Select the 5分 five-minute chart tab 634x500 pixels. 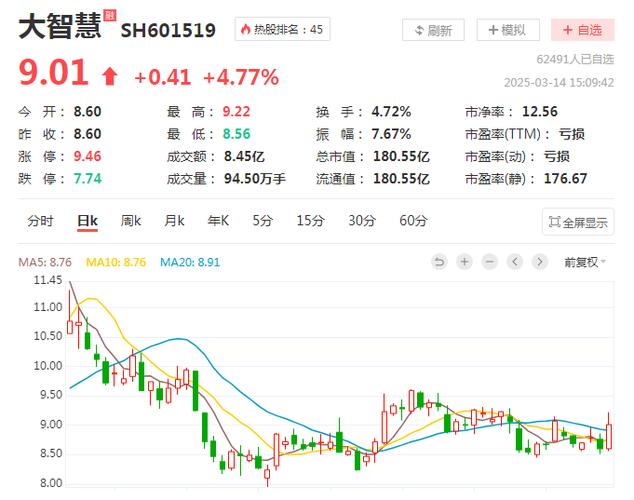[262, 221]
